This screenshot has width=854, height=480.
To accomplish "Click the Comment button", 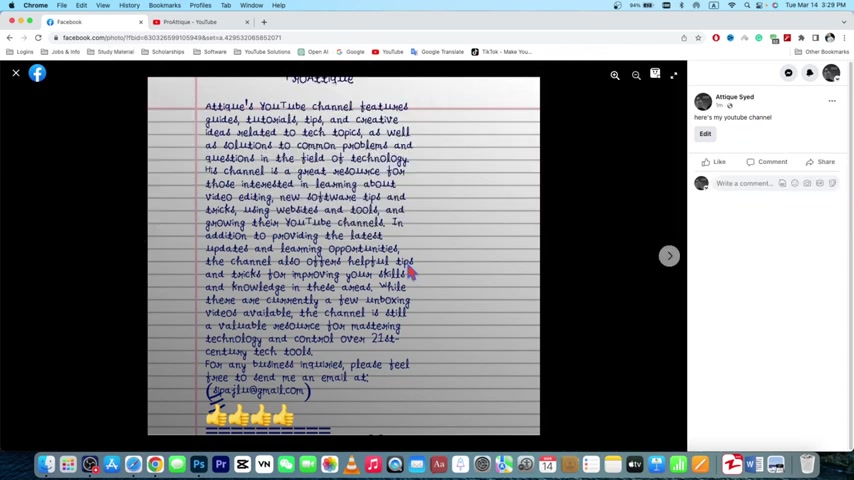I will [x=767, y=162].
